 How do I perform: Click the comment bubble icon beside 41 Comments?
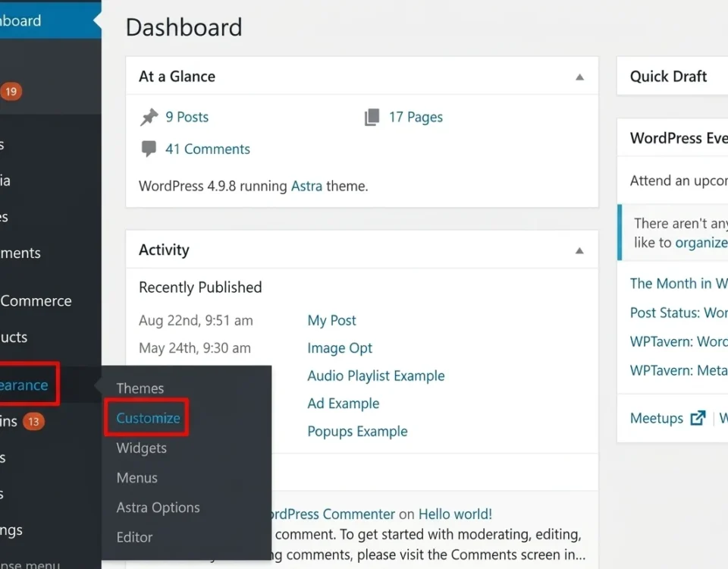pos(149,149)
